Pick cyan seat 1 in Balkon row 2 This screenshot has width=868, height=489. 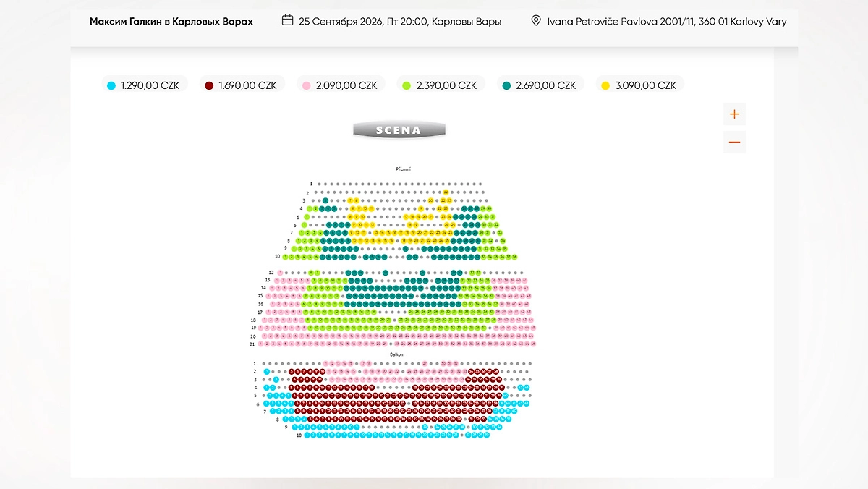[x=267, y=371]
